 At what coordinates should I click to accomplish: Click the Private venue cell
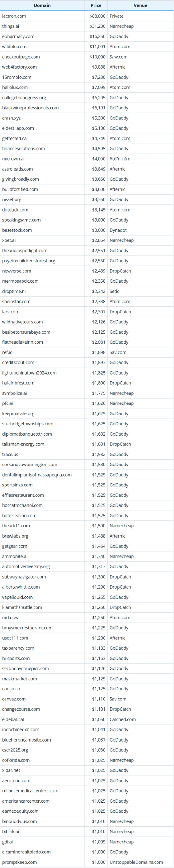[117, 16]
